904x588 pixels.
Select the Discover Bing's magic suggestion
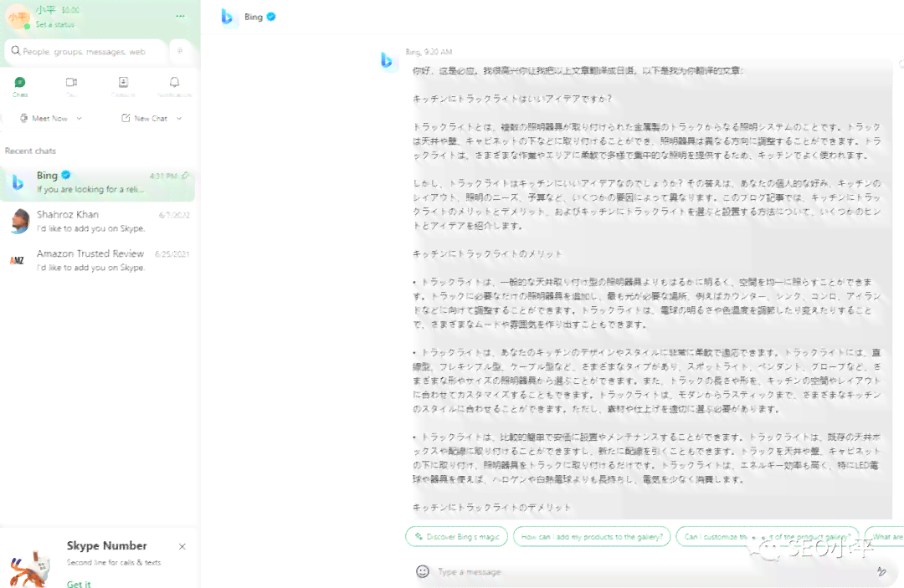[457, 537]
